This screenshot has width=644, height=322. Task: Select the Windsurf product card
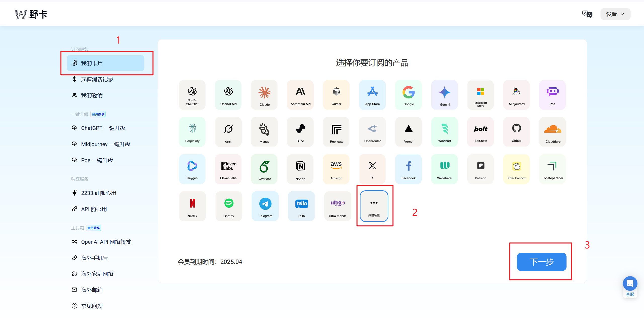(x=445, y=132)
